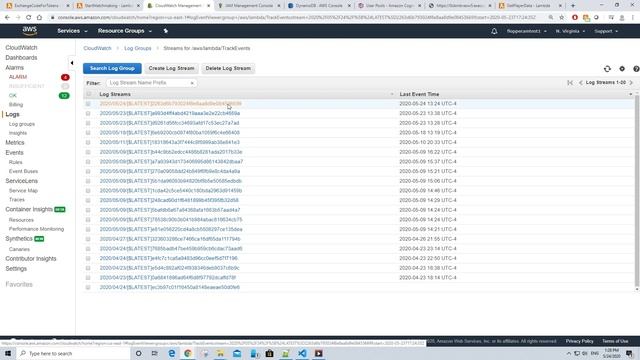Jump to first page of log streams
Viewport: 640px width, 360px height.
click(570, 82)
